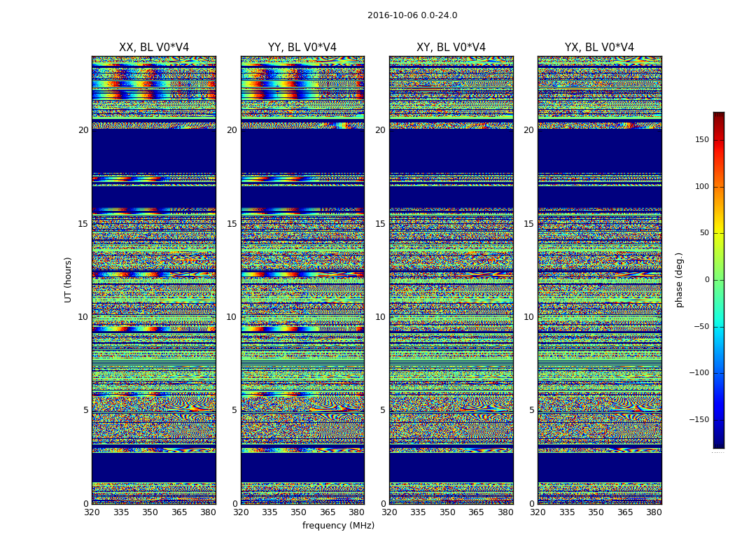735x560 pixels.
Task: Click the 365 MHz tick under XY plot
Action: [x=476, y=512]
